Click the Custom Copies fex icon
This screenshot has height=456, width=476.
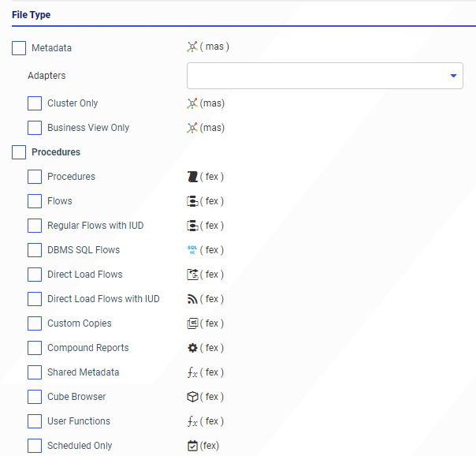click(x=192, y=323)
